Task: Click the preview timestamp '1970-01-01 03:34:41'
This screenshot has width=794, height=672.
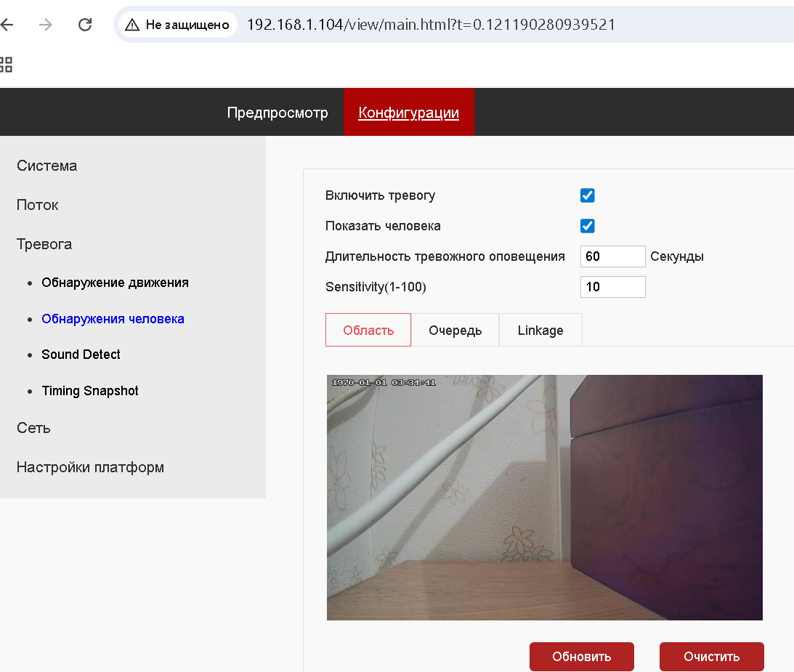Action: 384,382
